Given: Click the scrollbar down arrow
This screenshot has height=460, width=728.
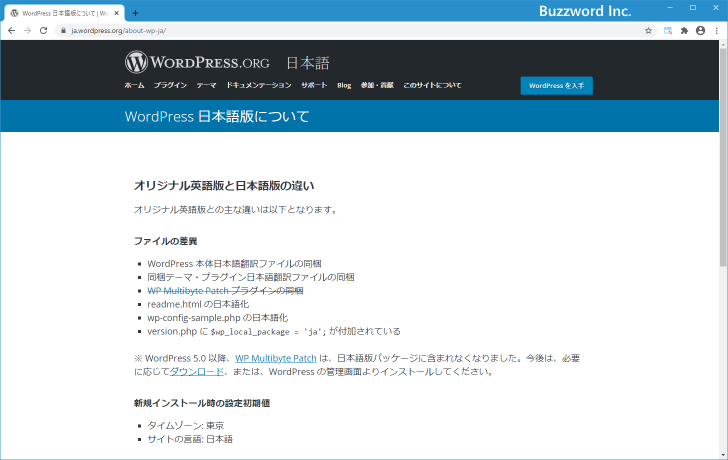Looking at the screenshot, I should coord(723,455).
